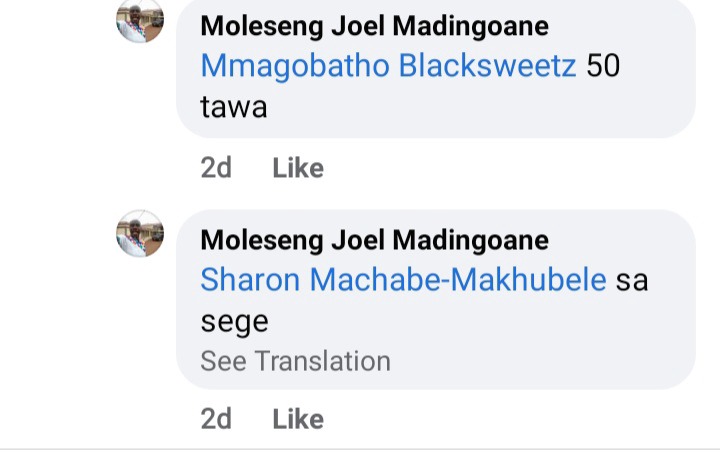Click the 2d timestamp under "50 tawa"
This screenshot has width=720, height=458.
(x=216, y=168)
